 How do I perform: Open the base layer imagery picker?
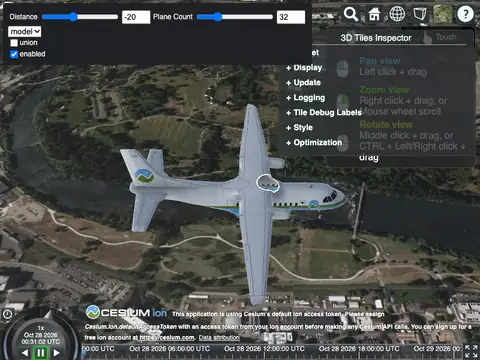tap(443, 14)
